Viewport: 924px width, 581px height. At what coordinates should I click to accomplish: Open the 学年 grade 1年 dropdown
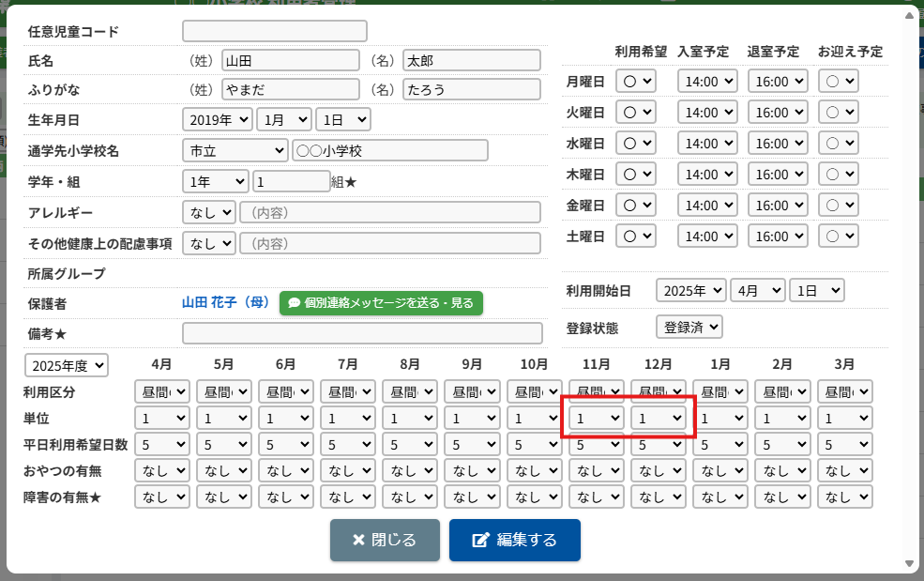tap(215, 181)
